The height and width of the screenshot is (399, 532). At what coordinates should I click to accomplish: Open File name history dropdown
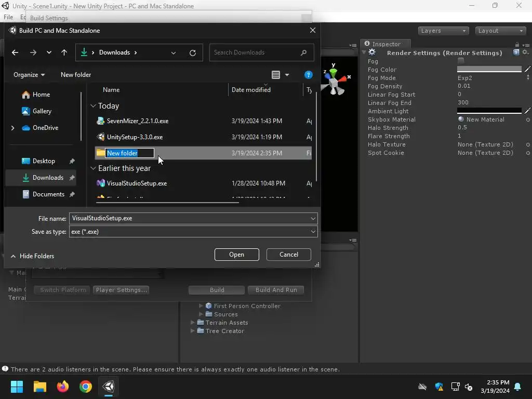coord(313,219)
